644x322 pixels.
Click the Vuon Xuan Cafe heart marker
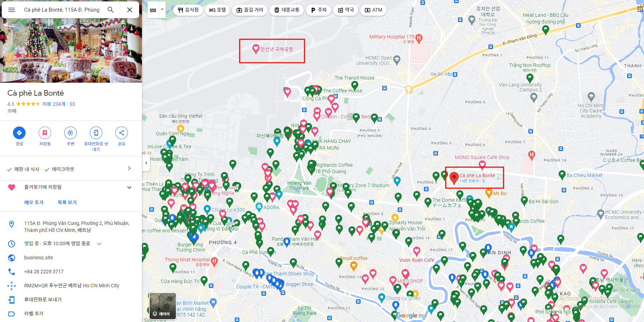tap(417, 251)
